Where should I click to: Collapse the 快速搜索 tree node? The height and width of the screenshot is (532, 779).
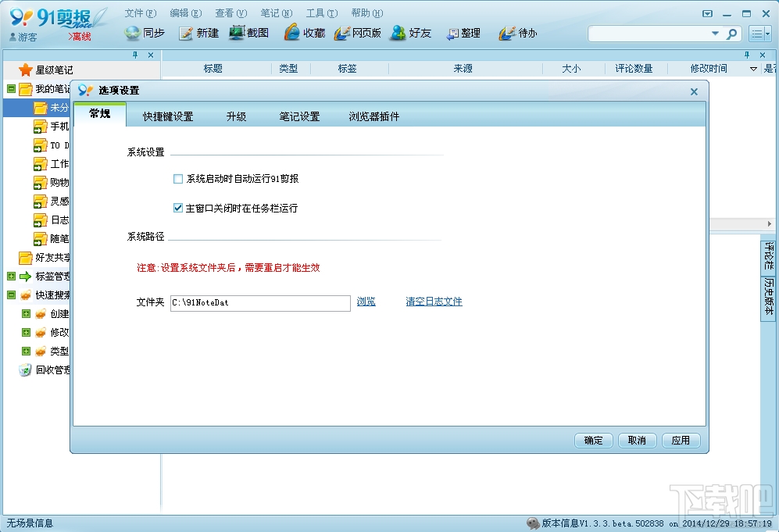click(12, 295)
